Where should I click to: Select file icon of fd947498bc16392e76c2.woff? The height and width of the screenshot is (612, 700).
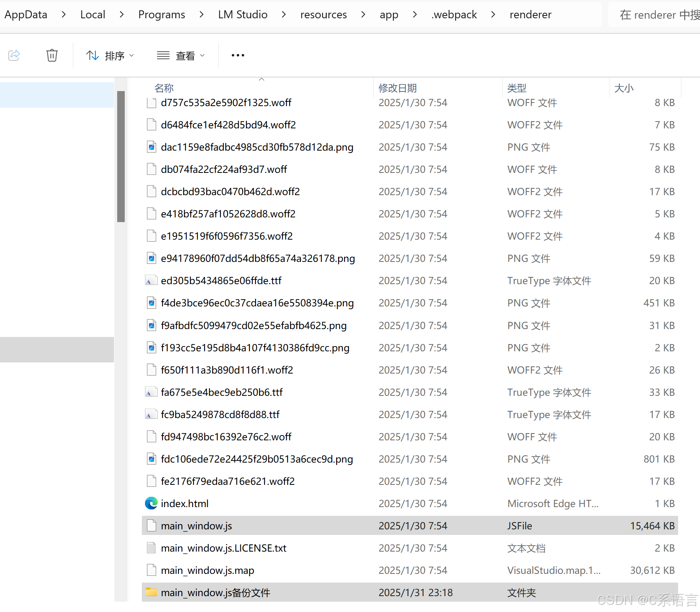pyautogui.click(x=151, y=437)
